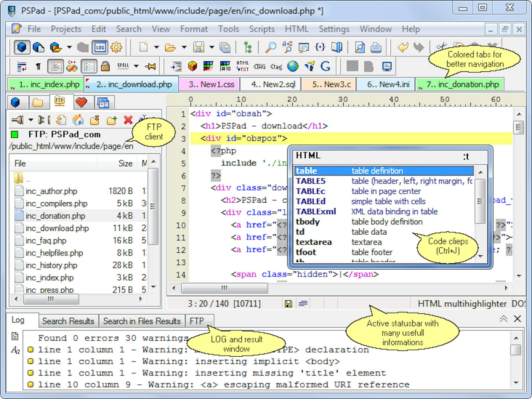Click the web browser globe icon

(293, 66)
